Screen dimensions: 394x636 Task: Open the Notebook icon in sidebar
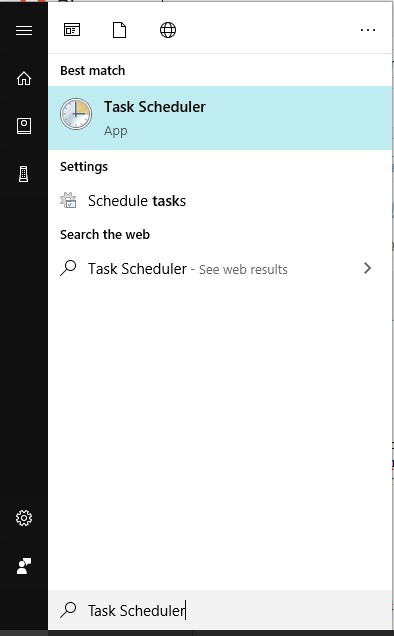coord(24,126)
